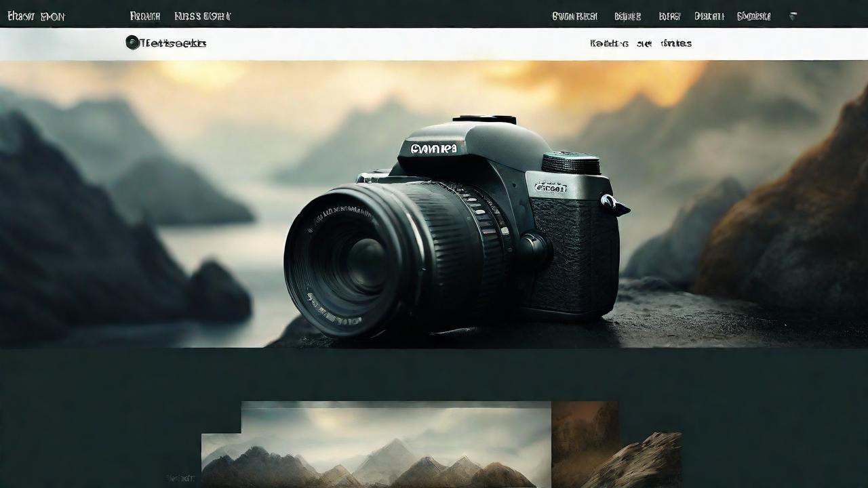Open the second item in the dark header
This screenshot has width=868, height=488.
point(145,16)
